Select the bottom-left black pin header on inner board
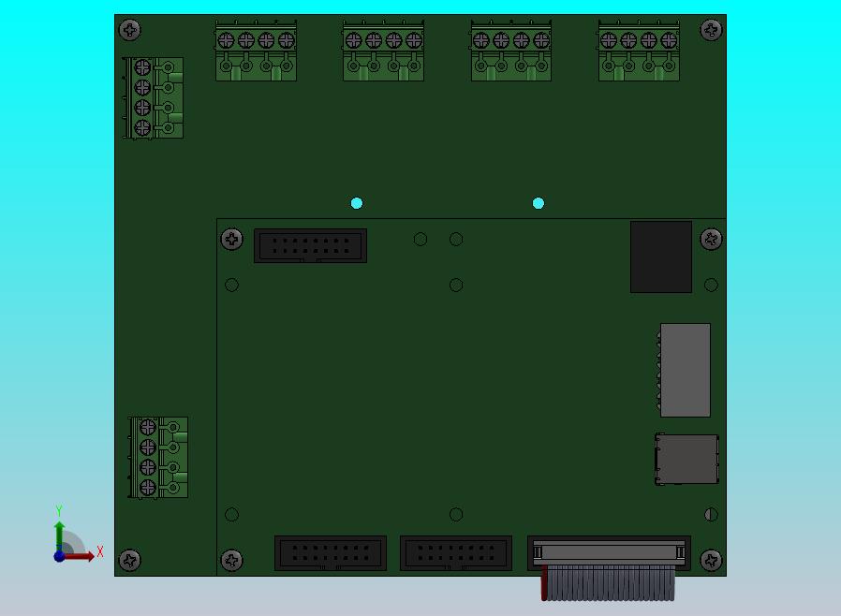This screenshot has width=841, height=616. tap(331, 552)
